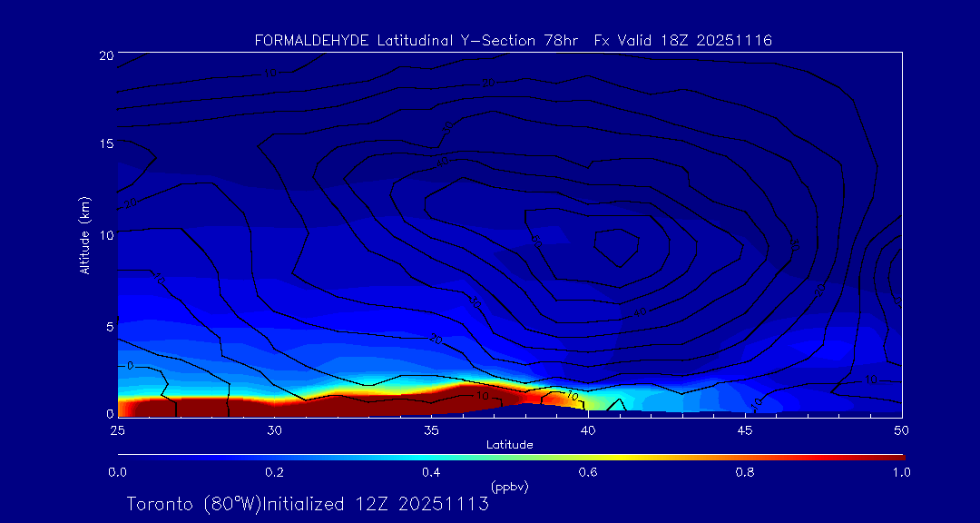Click the '(ppbv)' units label
Screen dimensions: 980x523
509,487
